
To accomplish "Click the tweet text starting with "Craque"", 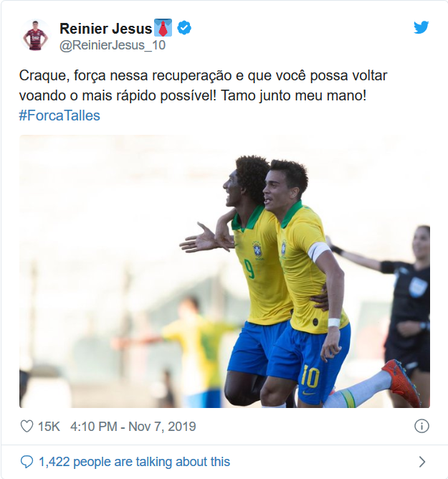I will pos(203,85).
